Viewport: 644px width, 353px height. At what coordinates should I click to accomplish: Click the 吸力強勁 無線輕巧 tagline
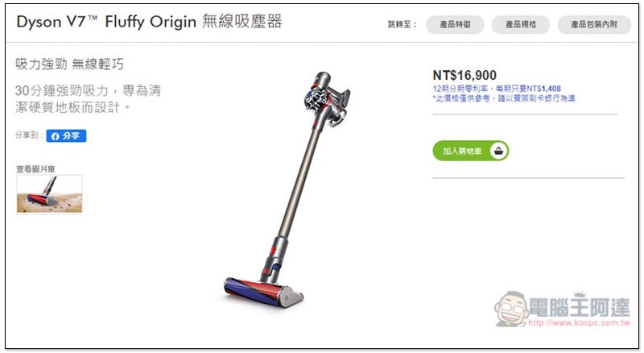(x=69, y=64)
